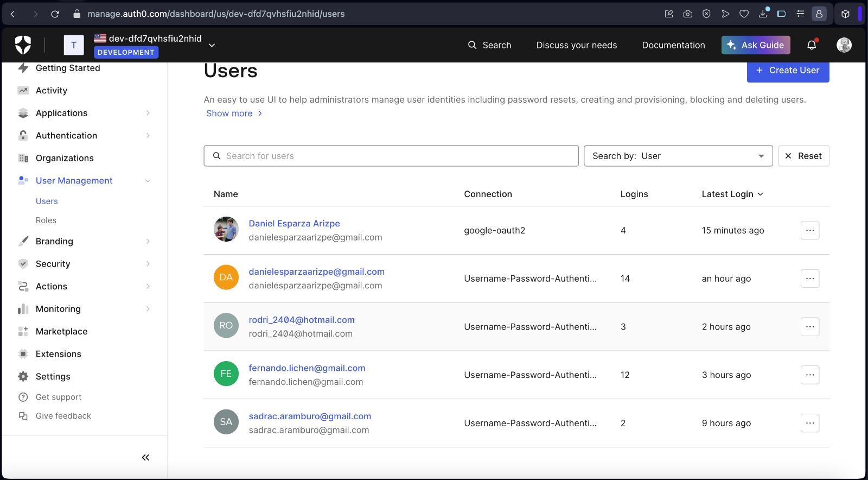Click the Search for users field
Viewport: 868px width, 480px height.
click(x=391, y=156)
